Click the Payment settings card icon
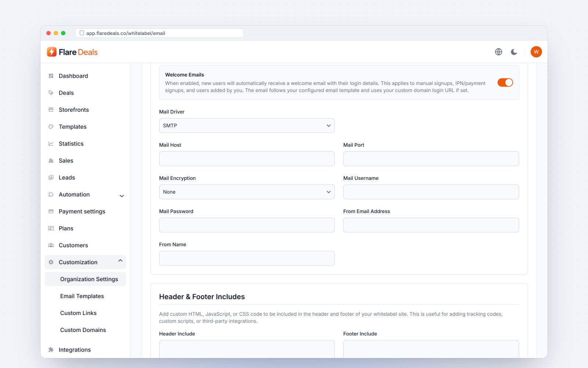This screenshot has height=368, width=588. (51, 211)
